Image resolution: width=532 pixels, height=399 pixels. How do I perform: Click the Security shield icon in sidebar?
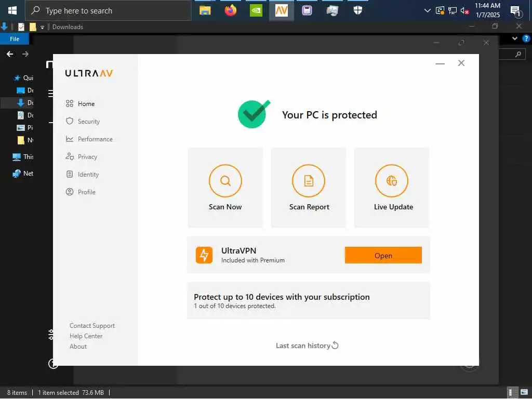click(70, 121)
